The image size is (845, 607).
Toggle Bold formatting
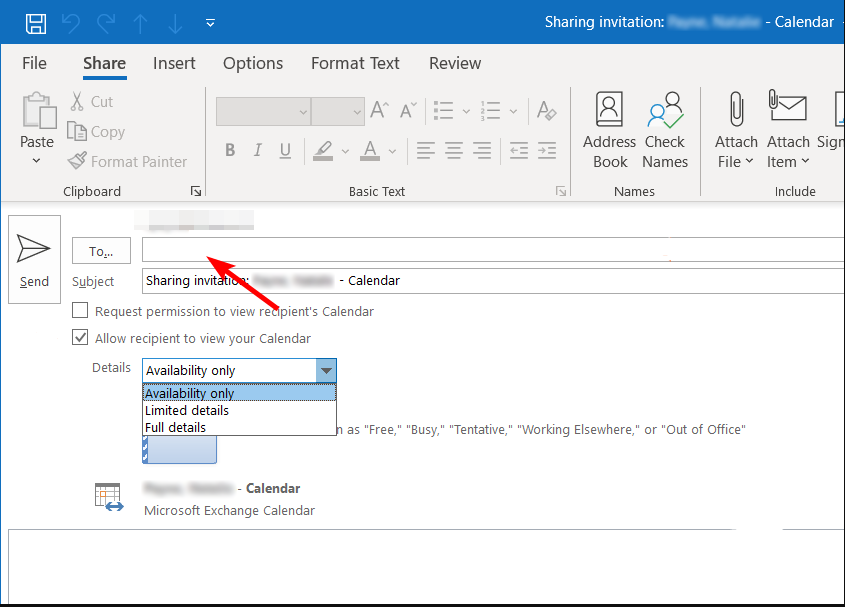[230, 150]
